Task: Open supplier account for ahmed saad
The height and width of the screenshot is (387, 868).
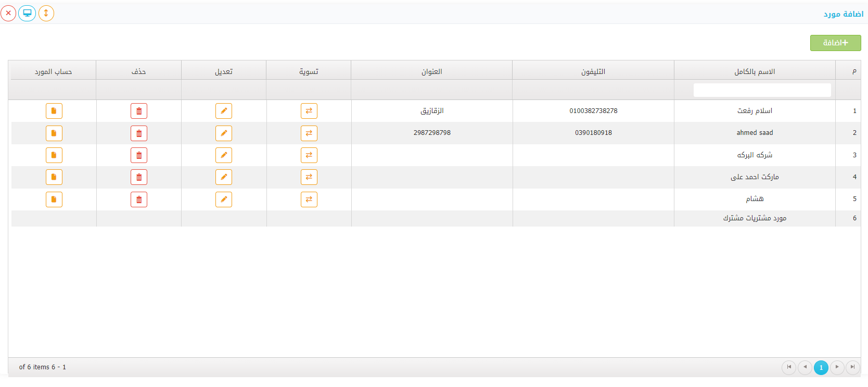Action: [x=54, y=133]
